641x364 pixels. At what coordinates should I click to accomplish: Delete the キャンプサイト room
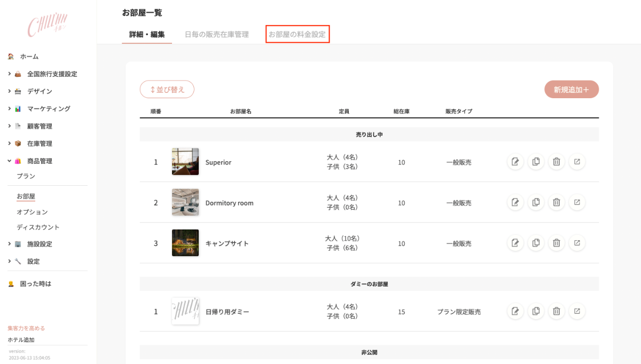[x=556, y=243]
